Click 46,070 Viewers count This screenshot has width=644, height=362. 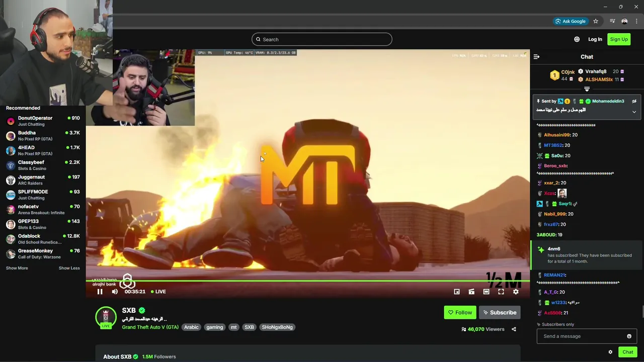[482, 329]
